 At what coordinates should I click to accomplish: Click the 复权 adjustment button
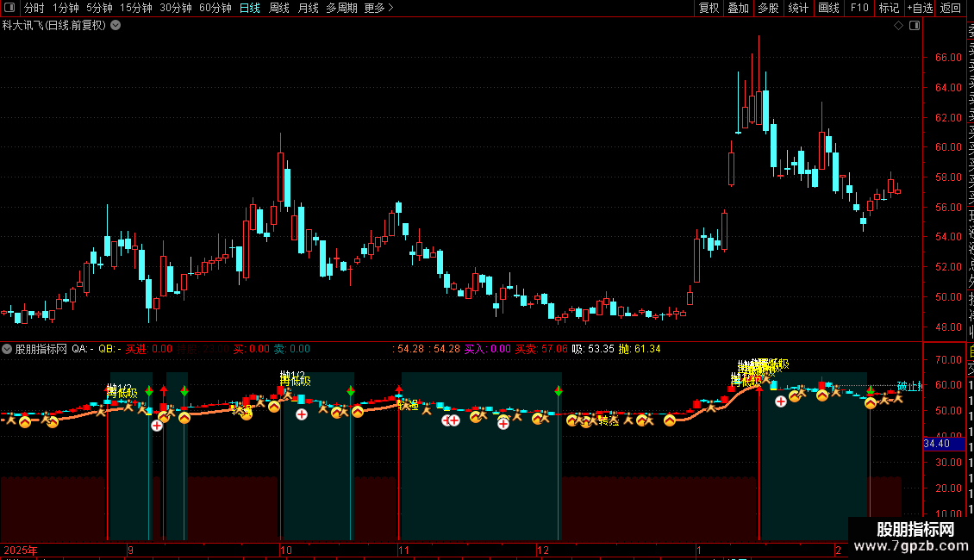point(709,8)
